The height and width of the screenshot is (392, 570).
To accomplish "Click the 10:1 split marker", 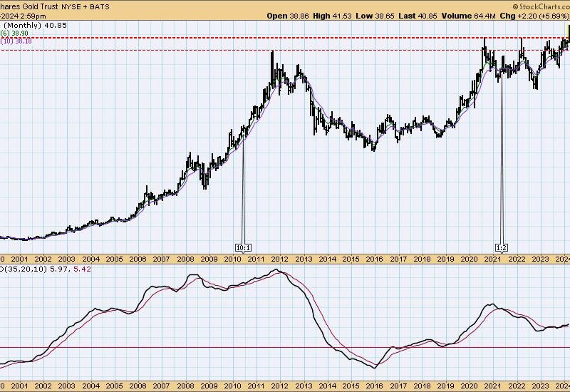I will [x=243, y=248].
